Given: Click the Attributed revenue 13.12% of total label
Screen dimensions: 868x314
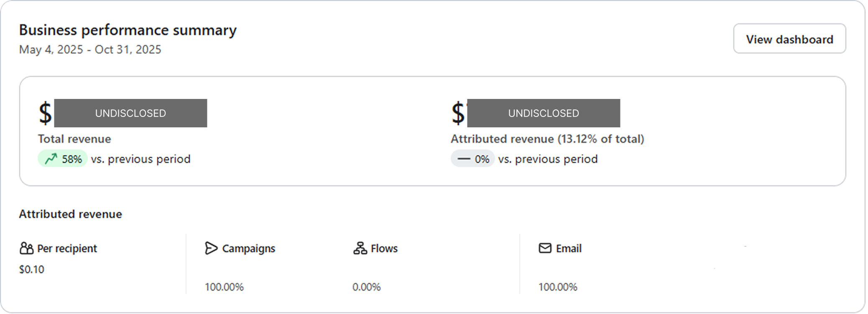Looking at the screenshot, I should (x=547, y=139).
